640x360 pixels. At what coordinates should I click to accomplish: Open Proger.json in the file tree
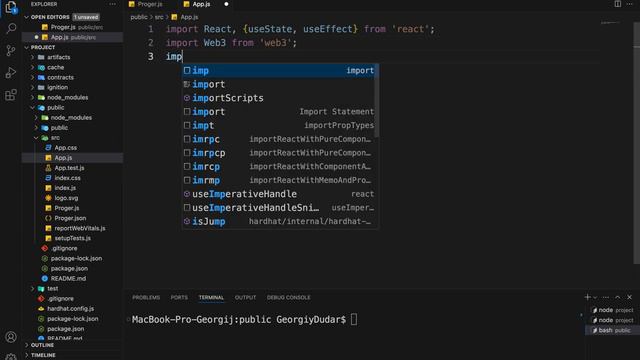[70, 218]
